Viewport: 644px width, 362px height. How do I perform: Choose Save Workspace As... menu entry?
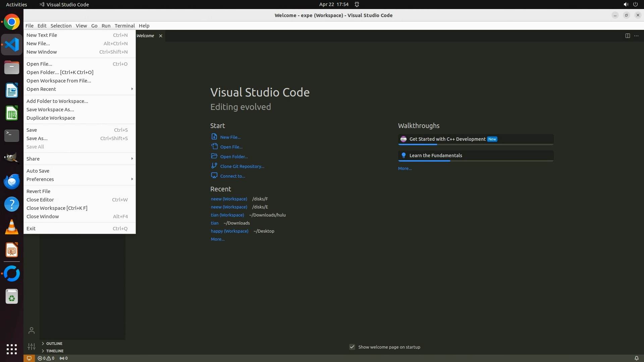[50, 110]
